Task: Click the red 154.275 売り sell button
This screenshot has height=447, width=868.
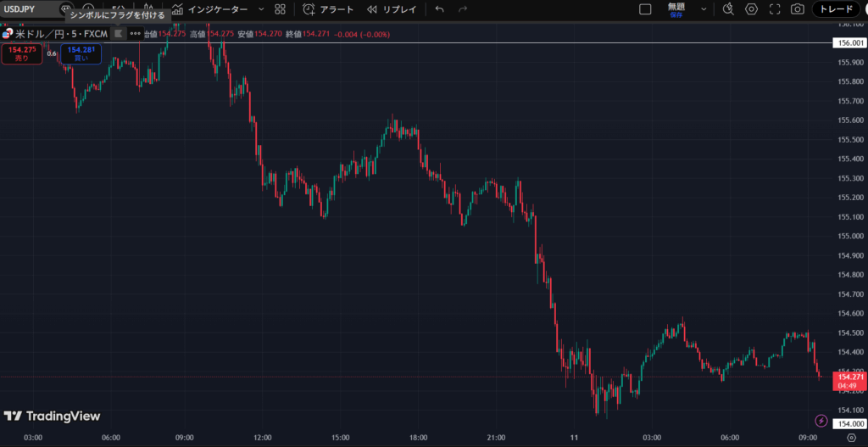Action: (20, 54)
